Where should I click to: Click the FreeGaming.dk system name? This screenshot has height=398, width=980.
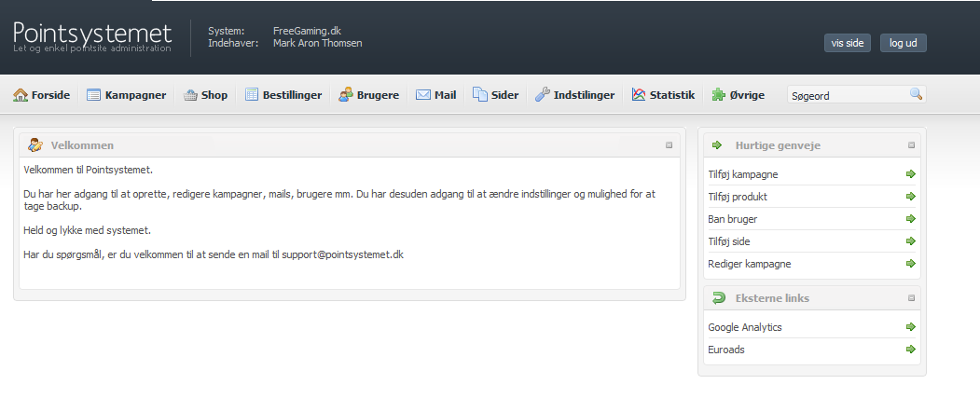[307, 32]
